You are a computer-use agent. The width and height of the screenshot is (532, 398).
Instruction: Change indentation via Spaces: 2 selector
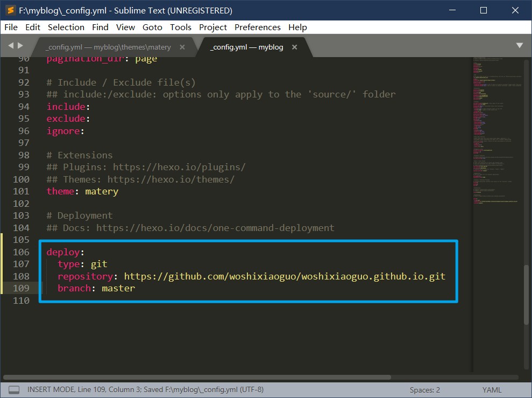(425, 390)
